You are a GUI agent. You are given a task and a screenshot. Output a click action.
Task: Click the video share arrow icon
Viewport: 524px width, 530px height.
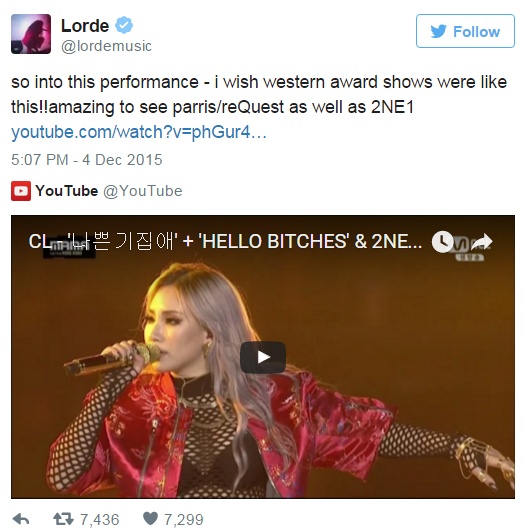(482, 242)
